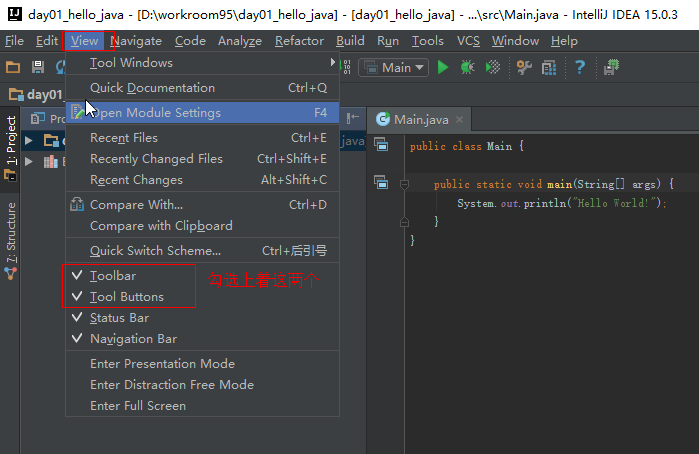This screenshot has height=454, width=699.
Task: Choose Quick Switch Scheme... entry
Action: tap(202, 251)
